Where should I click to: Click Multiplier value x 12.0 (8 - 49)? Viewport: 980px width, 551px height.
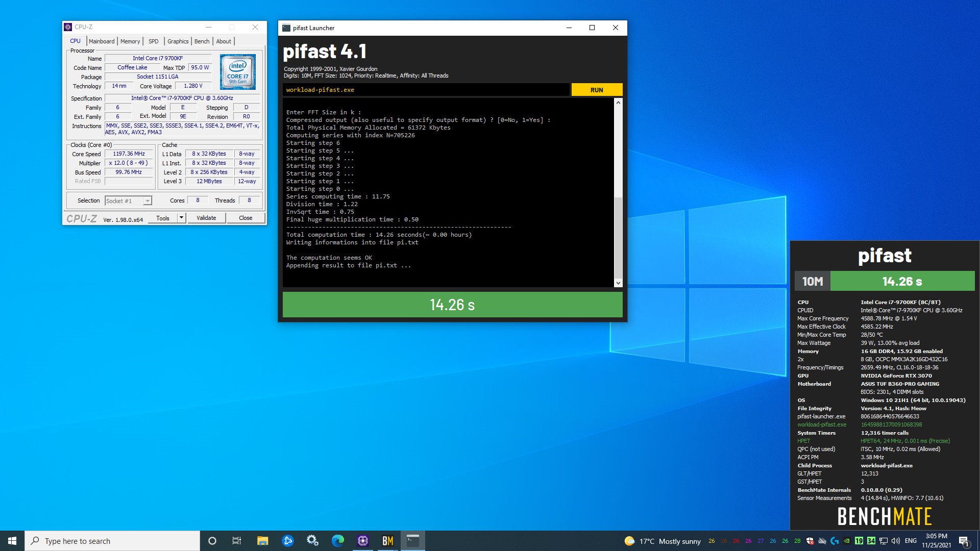coord(129,163)
